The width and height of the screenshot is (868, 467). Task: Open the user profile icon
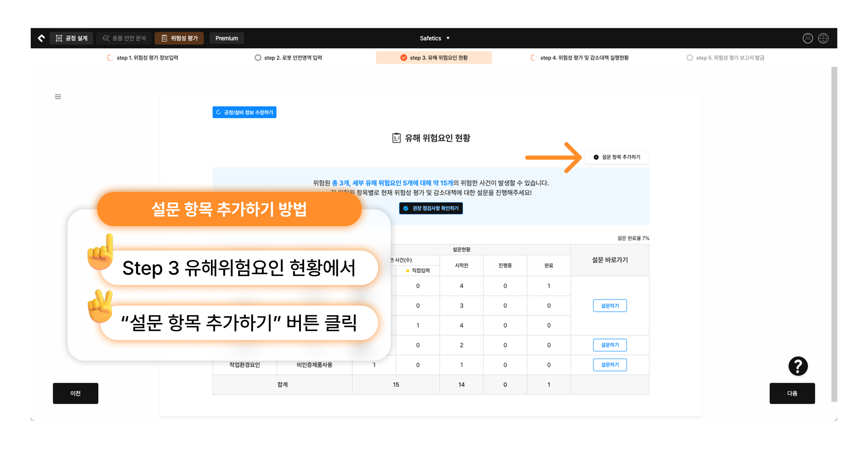click(808, 38)
